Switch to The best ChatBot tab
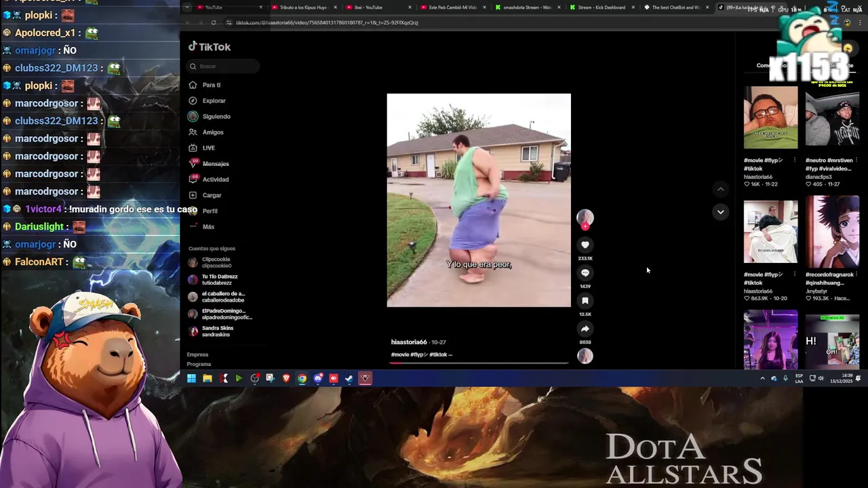 (x=675, y=7)
